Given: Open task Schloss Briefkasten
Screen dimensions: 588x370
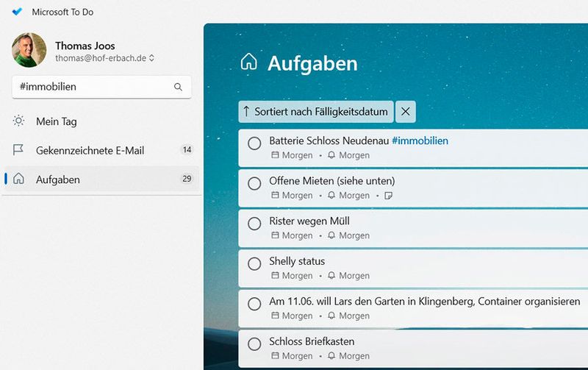Looking at the screenshot, I should [x=413, y=349].
